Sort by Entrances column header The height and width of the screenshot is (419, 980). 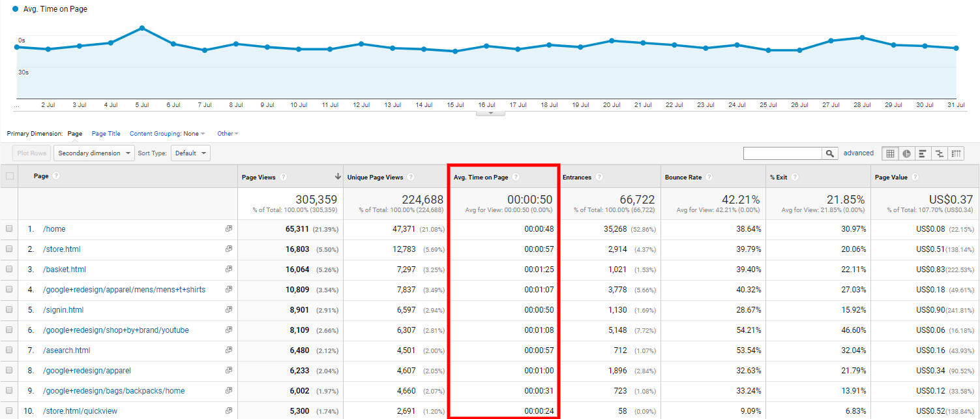pos(576,177)
